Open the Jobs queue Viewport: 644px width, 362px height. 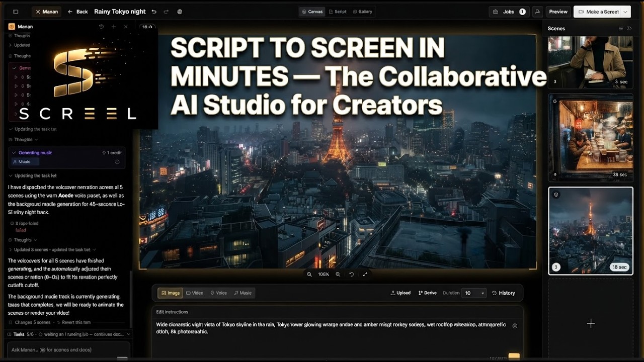pyautogui.click(x=509, y=12)
